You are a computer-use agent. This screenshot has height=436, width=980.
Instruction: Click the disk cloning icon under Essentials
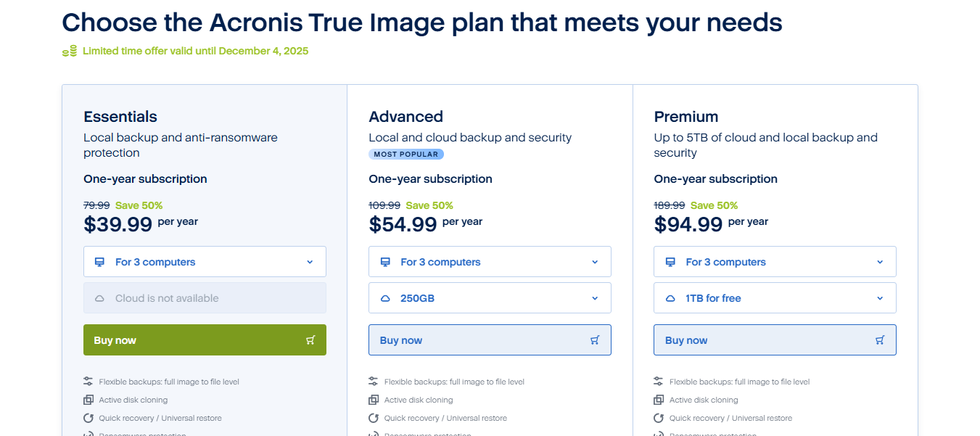point(88,400)
